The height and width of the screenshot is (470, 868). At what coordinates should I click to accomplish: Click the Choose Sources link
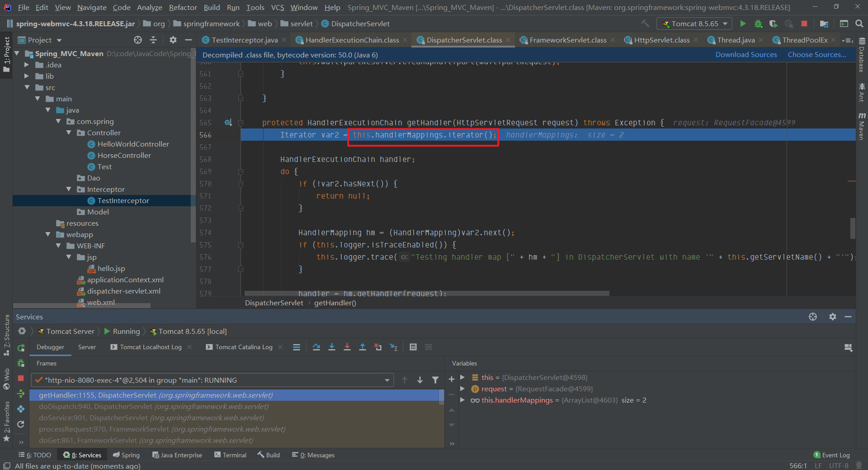[x=816, y=55]
